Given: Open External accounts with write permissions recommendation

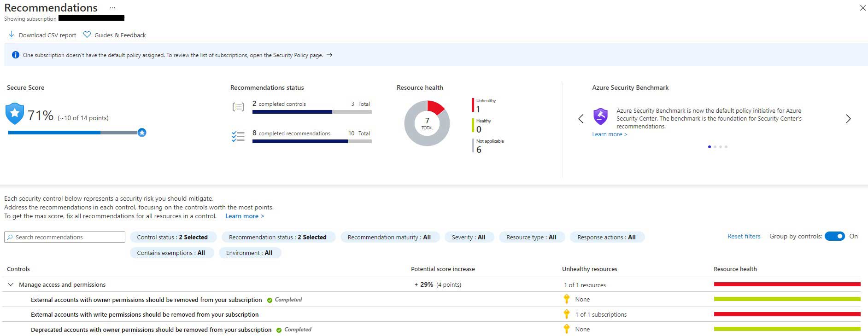Looking at the screenshot, I should point(145,315).
